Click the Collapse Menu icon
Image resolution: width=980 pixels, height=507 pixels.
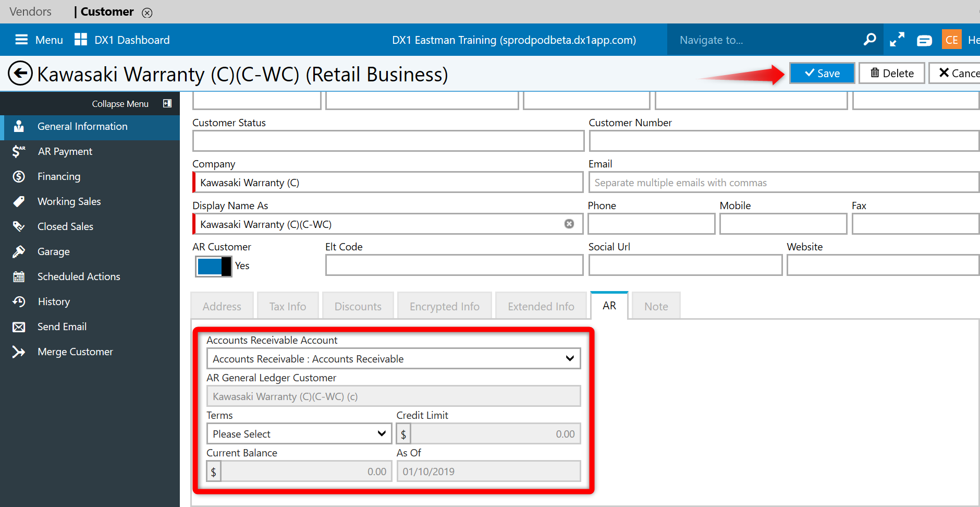click(167, 103)
